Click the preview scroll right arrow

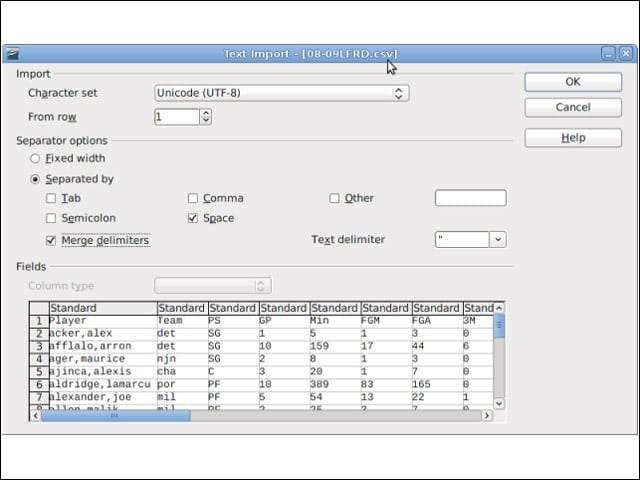pos(487,416)
